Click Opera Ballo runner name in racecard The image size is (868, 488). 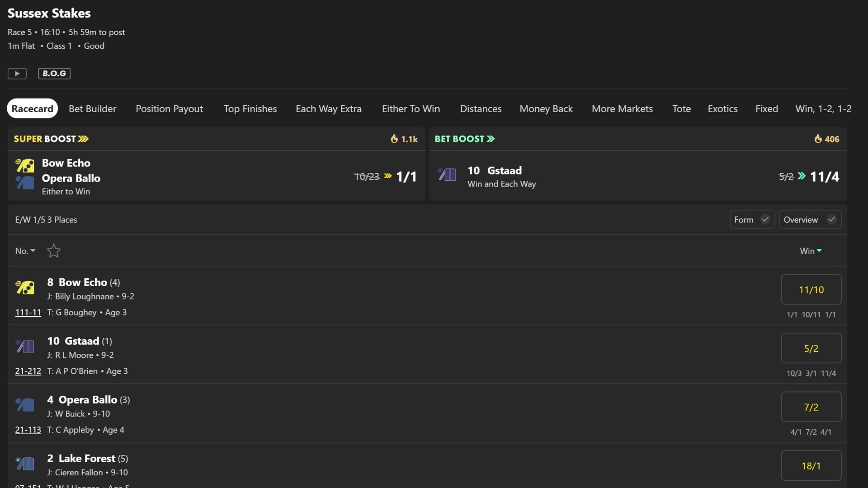[x=88, y=399]
